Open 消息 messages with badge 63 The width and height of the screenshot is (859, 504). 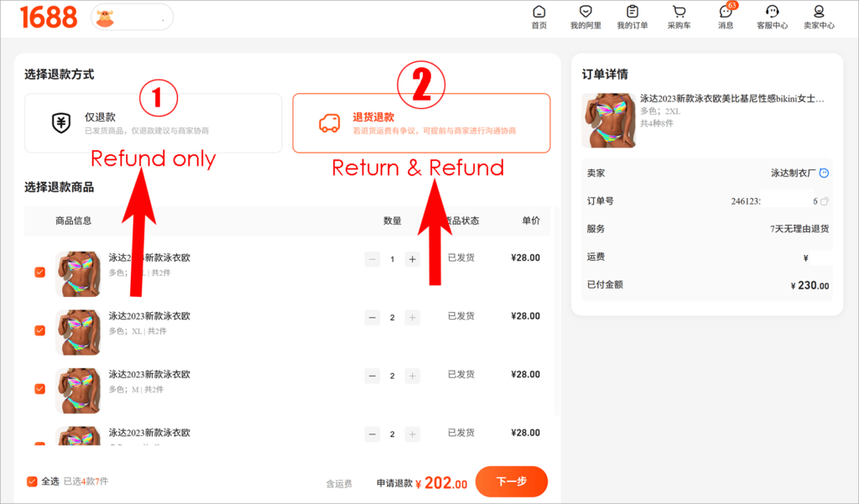pos(726,17)
